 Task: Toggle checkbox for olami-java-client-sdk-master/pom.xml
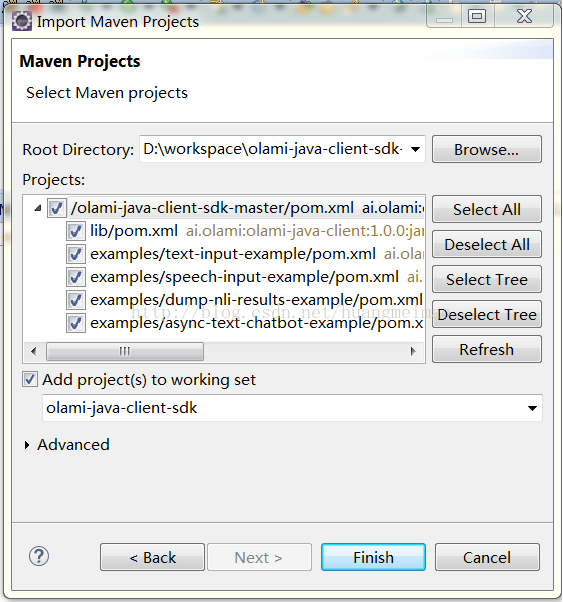click(57, 208)
